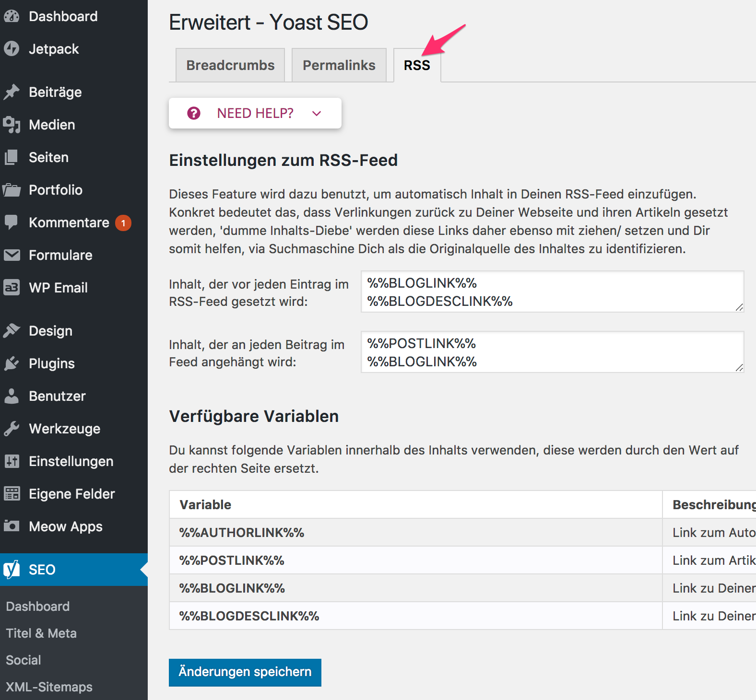Expand the NEED HELP chevron
This screenshot has height=700, width=756.
317,114
